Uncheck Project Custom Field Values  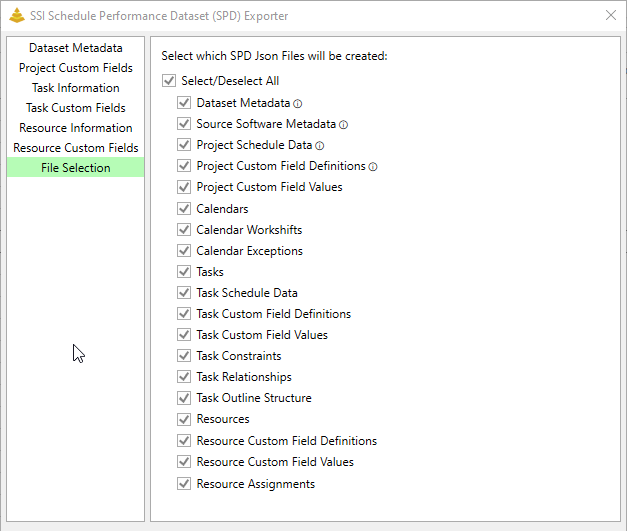pos(184,187)
